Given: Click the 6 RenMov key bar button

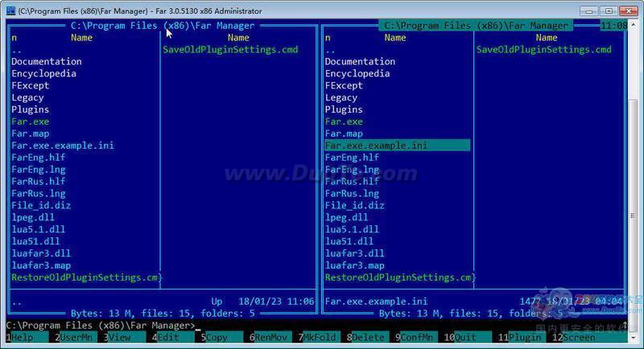Looking at the screenshot, I should 270,337.
